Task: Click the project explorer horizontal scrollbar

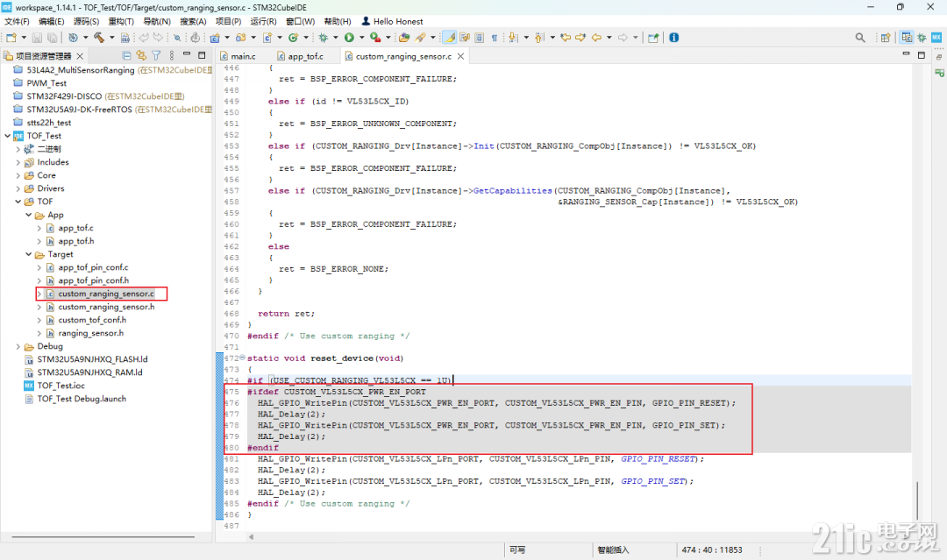Action: (x=103, y=536)
